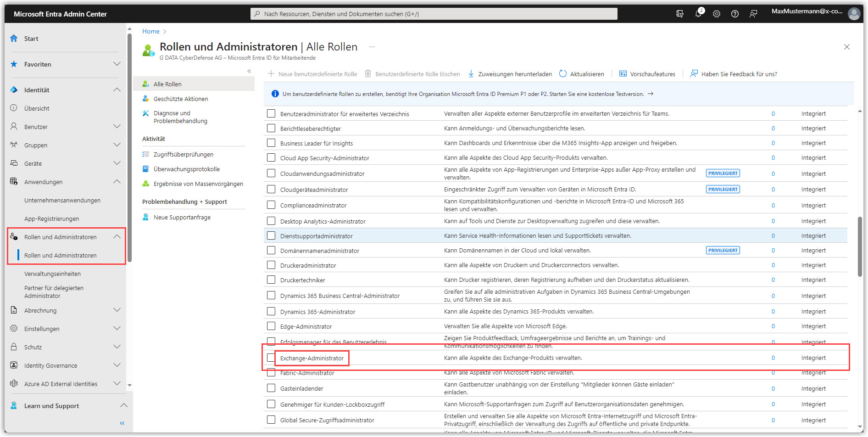Click the Abrechnung document icon
Image resolution: width=868 pixels, height=437 pixels.
14,310
